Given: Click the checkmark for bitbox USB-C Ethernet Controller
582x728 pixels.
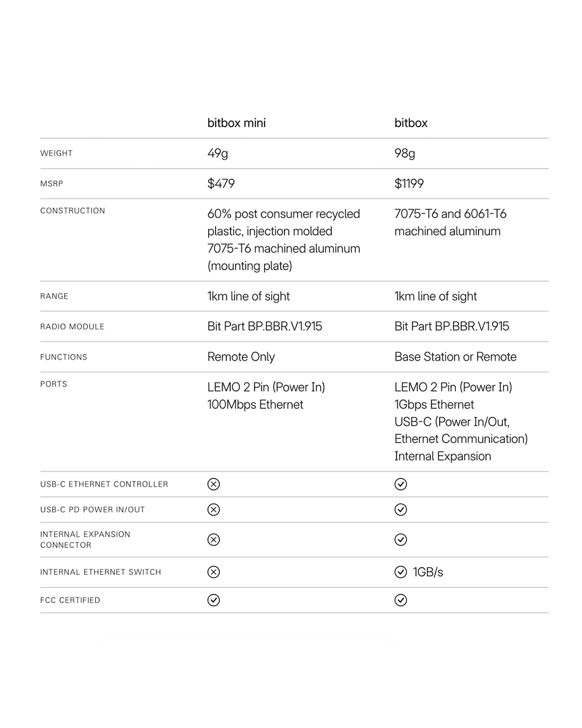Looking at the screenshot, I should pyautogui.click(x=400, y=484).
